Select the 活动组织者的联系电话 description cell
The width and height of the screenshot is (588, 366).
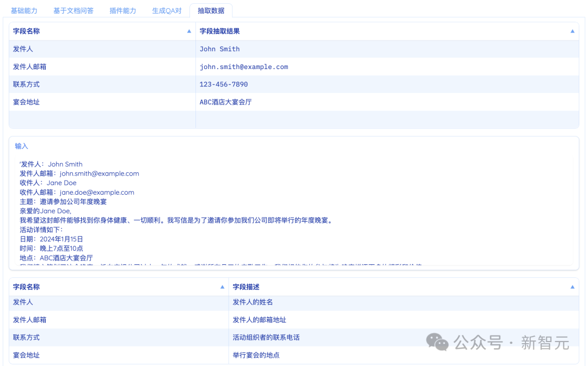266,338
